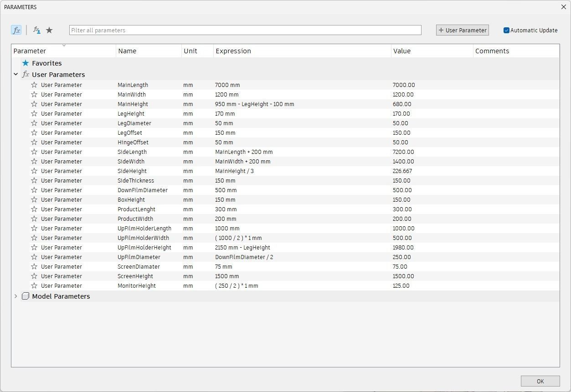Edit expression 'DownFilmDiameter / 2'
This screenshot has width=571, height=392.
[x=244, y=257]
